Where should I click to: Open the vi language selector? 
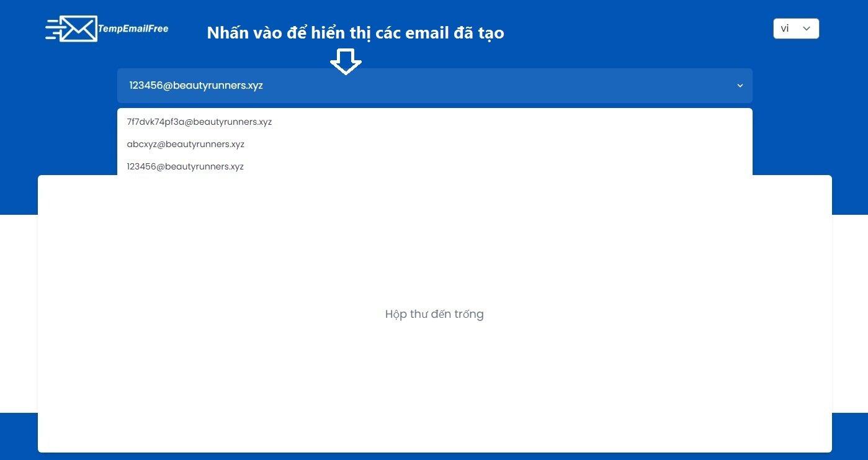click(796, 29)
